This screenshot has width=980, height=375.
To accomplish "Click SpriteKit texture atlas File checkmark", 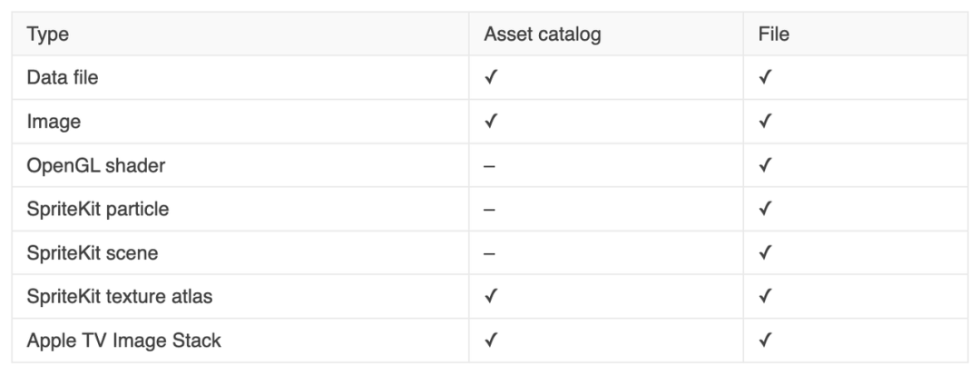I will click(764, 297).
